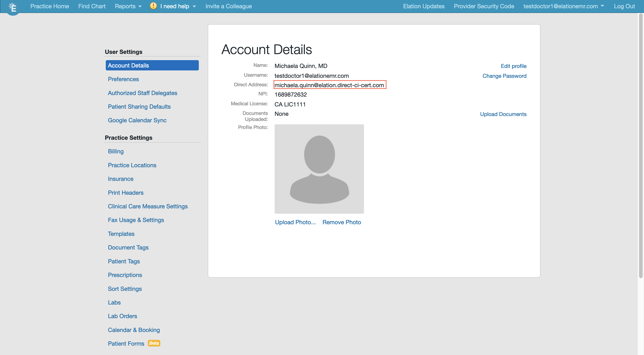Click the Beta badge next to Patient Forms

154,343
